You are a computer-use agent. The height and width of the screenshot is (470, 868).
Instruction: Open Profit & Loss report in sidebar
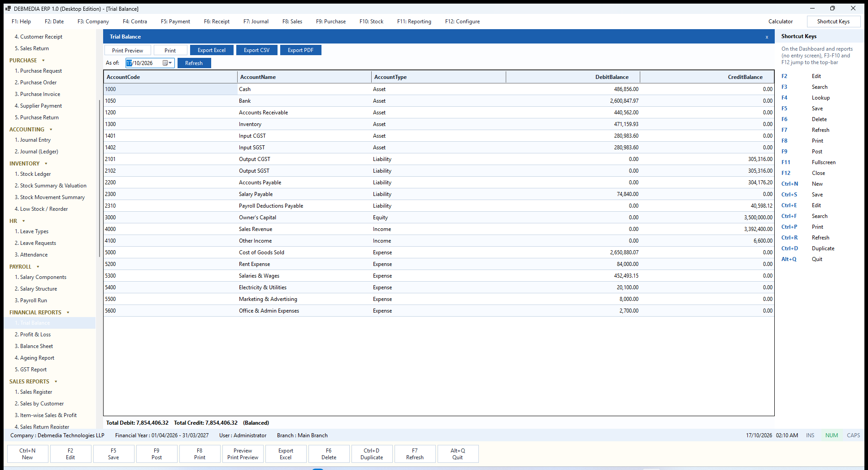pyautogui.click(x=35, y=335)
